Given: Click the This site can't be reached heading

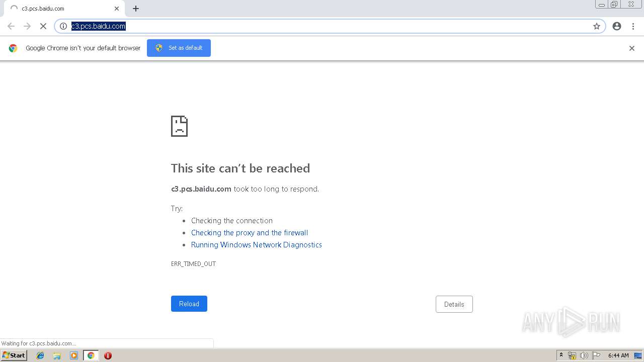Looking at the screenshot, I should [240, 168].
